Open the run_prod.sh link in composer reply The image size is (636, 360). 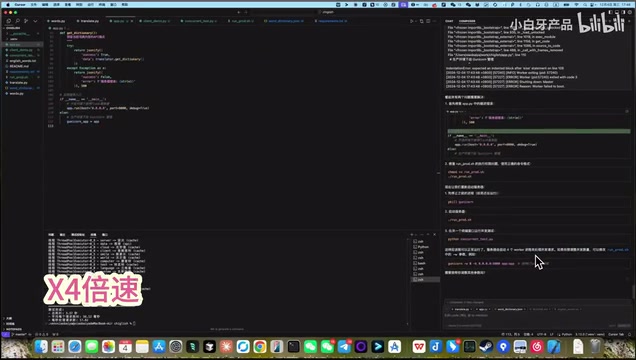tap(618, 250)
